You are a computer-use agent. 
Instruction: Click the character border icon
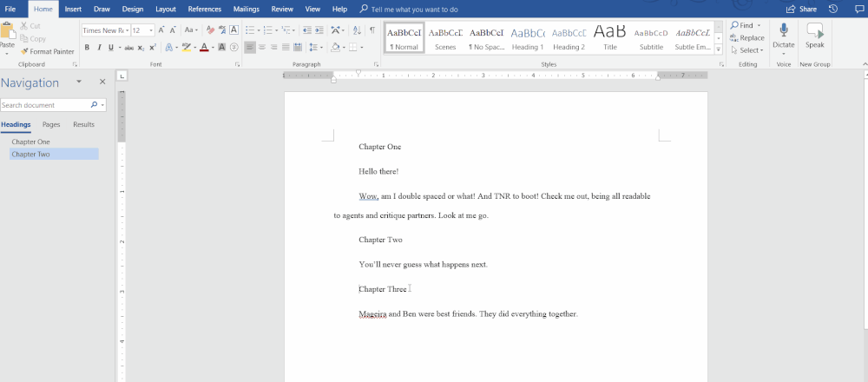pyautogui.click(x=234, y=30)
